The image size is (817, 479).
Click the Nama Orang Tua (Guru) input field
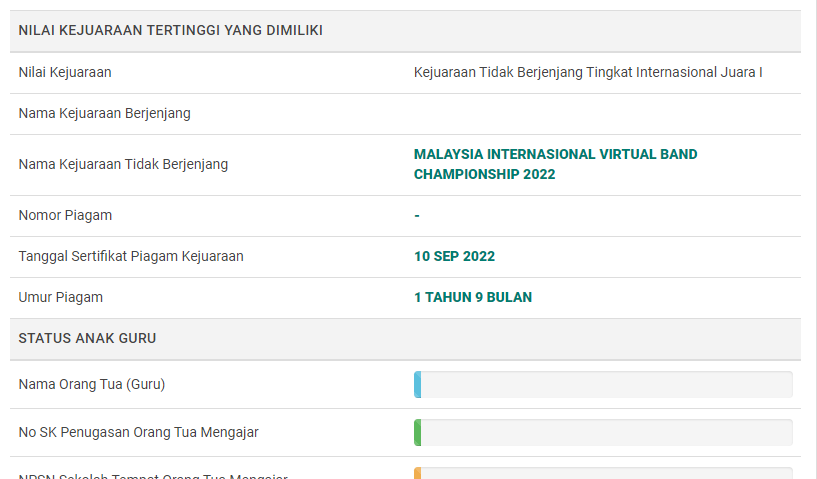point(603,385)
